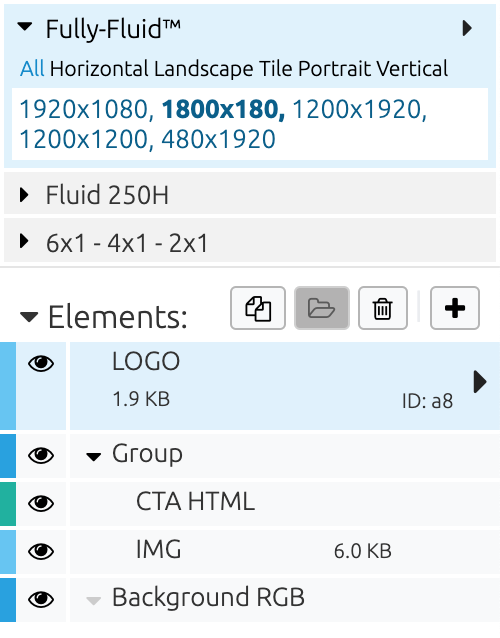Image resolution: width=500 pixels, height=638 pixels.
Task: Open Fully-Fluid options right arrow
Action: point(467,28)
